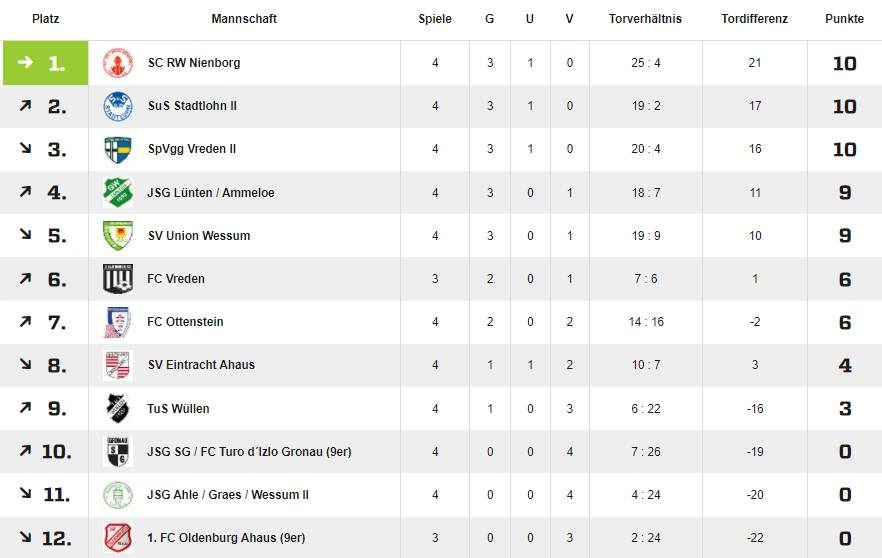
Task: Click the TuS Wüllen black crest
Action: point(118,408)
